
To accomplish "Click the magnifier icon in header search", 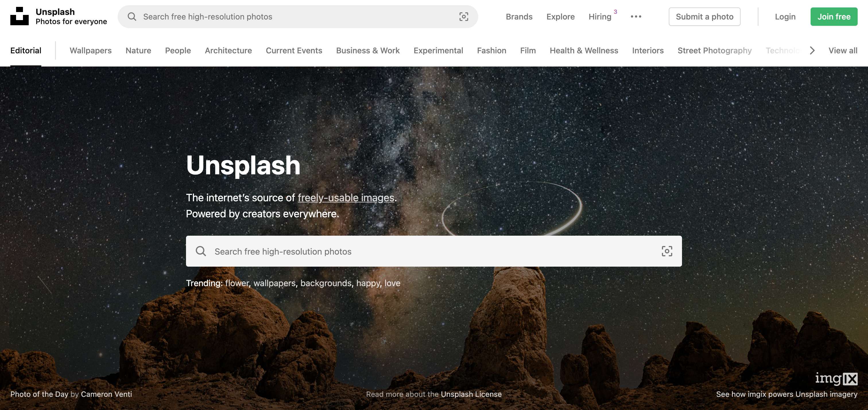I will click(x=132, y=17).
